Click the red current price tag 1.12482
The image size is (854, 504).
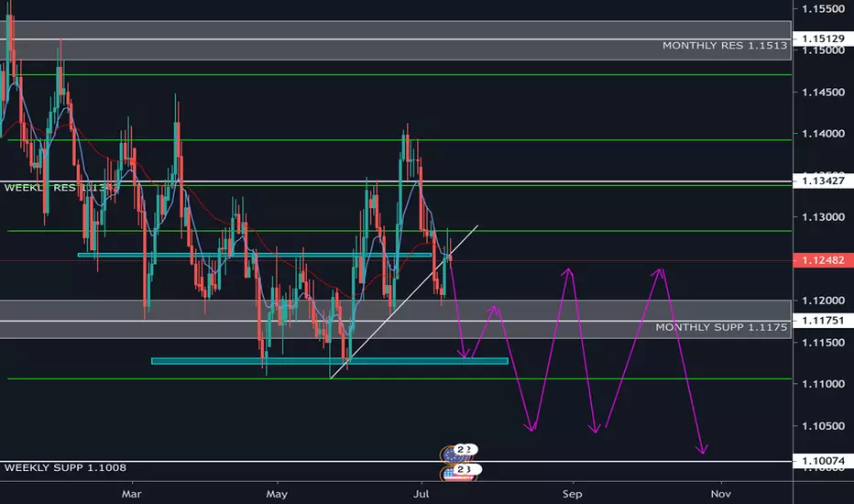pyautogui.click(x=823, y=260)
